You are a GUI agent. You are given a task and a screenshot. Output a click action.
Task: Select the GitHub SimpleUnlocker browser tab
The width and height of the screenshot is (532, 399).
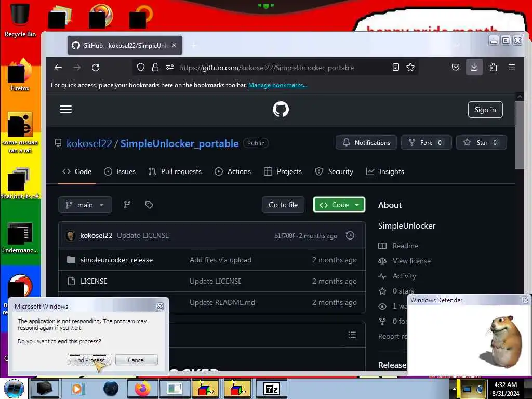coord(125,45)
